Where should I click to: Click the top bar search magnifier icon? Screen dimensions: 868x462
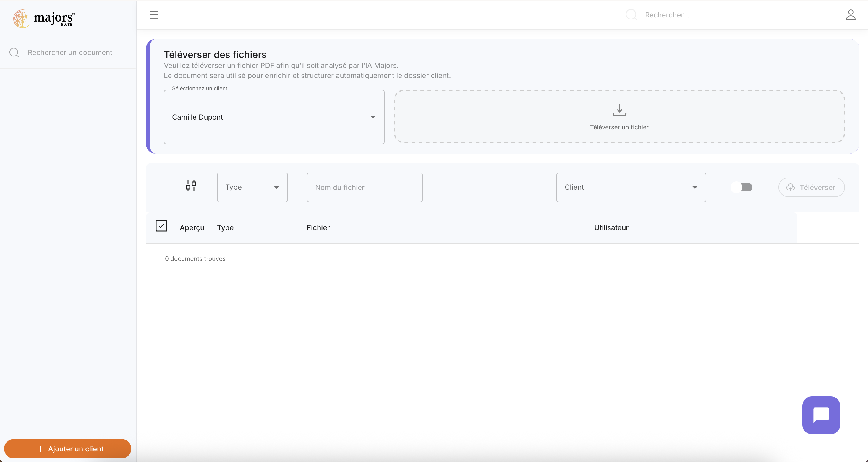pos(631,15)
